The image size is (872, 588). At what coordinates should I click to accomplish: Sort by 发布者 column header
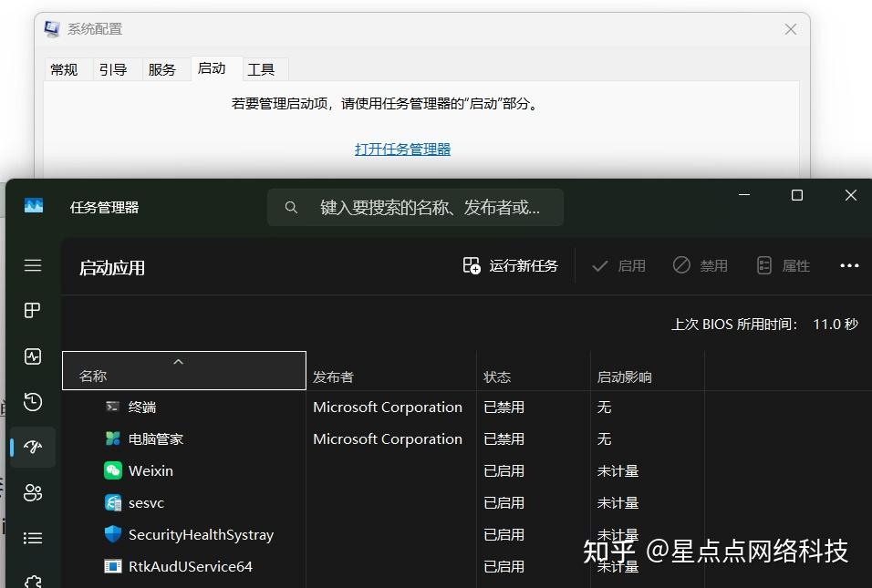pos(391,371)
